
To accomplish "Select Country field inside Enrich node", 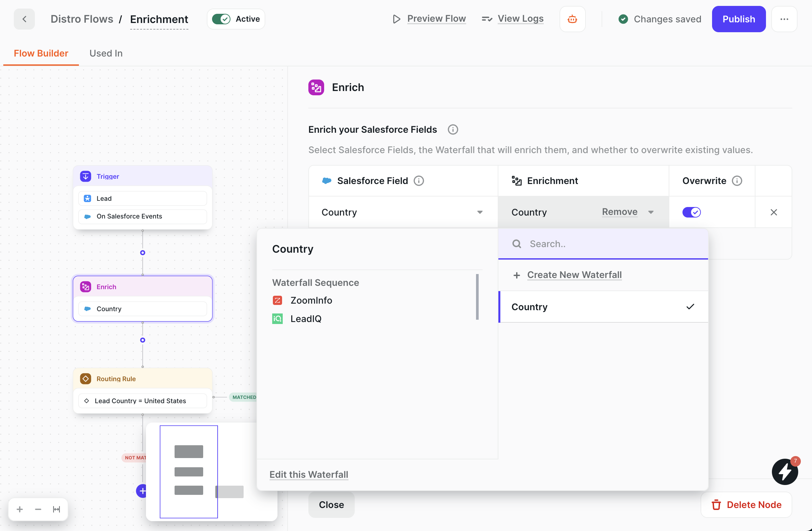I will [x=143, y=309].
